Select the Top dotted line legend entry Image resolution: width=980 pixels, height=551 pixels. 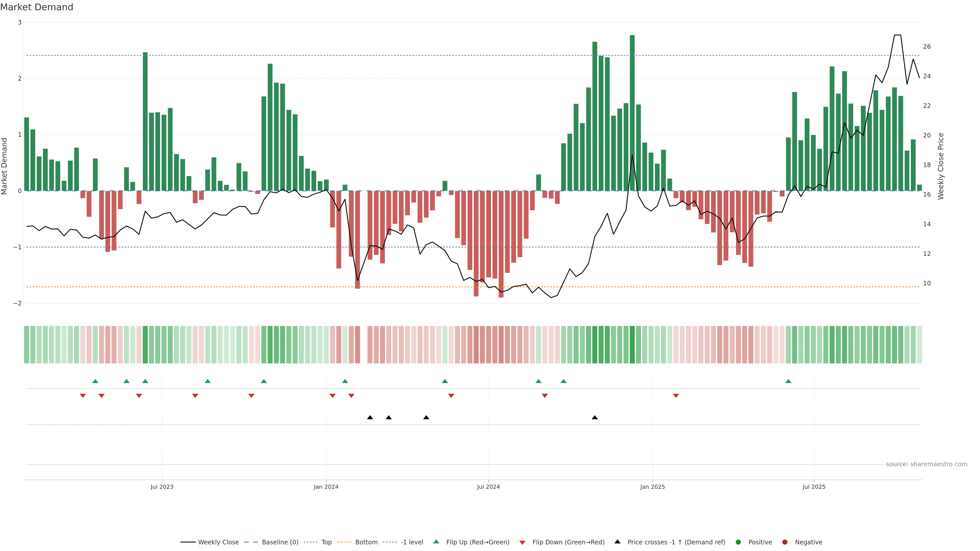click(326, 542)
